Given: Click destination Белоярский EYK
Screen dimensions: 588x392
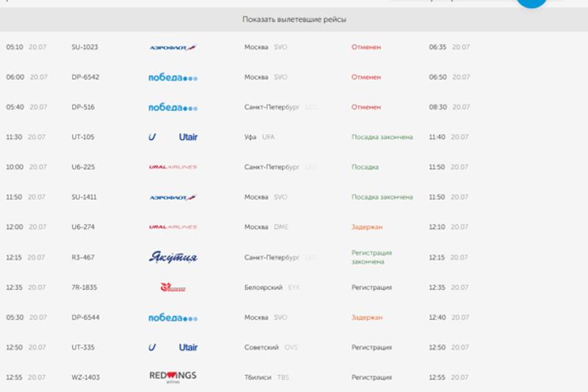Looking at the screenshot, I should click(x=272, y=288).
